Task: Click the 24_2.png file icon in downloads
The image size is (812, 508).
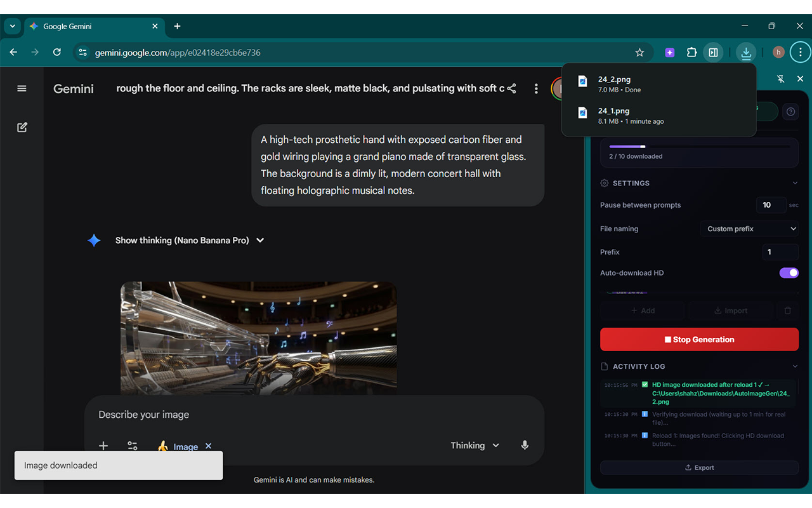Action: click(582, 81)
